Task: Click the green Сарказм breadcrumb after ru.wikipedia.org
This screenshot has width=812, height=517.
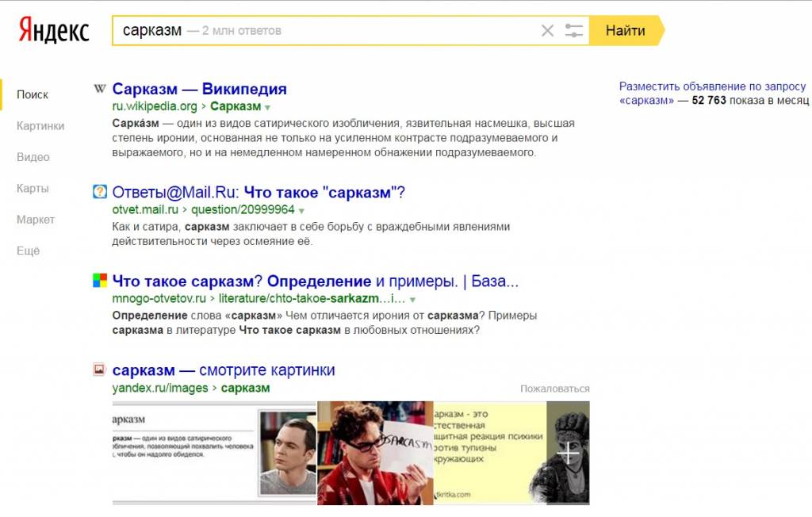Action: coord(236,106)
